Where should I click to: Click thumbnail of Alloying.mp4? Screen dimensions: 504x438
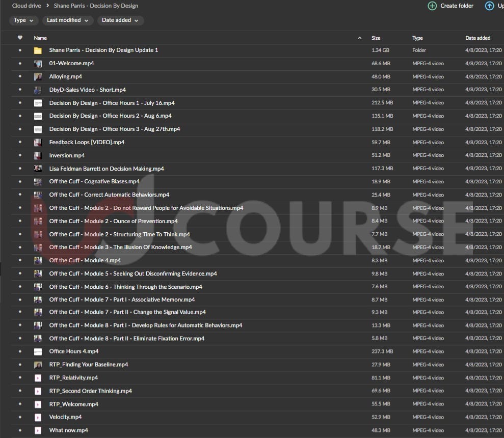click(38, 77)
